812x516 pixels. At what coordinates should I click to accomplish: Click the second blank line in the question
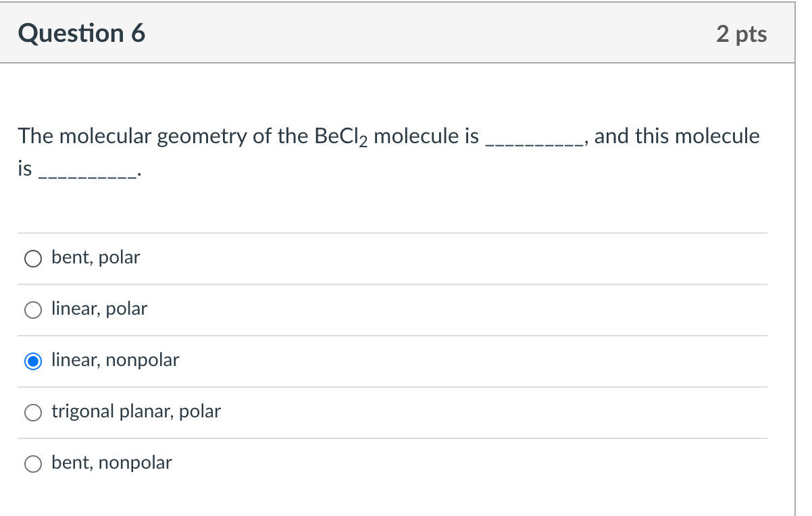tap(85, 174)
